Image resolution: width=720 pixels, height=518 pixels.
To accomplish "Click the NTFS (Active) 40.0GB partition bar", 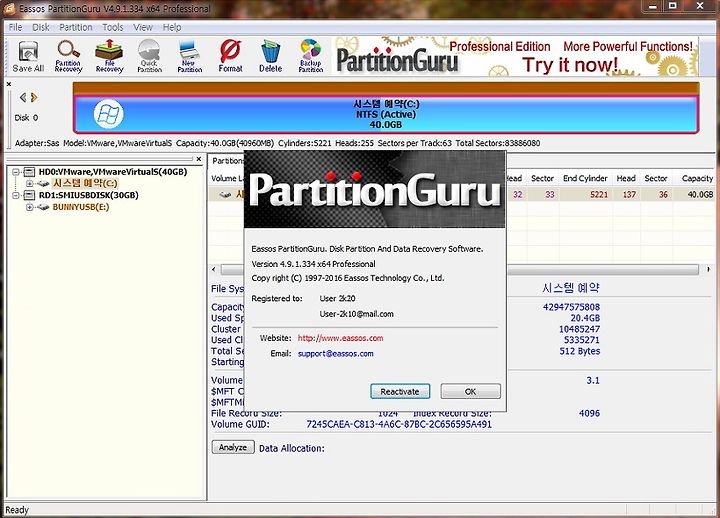I will click(x=386, y=114).
